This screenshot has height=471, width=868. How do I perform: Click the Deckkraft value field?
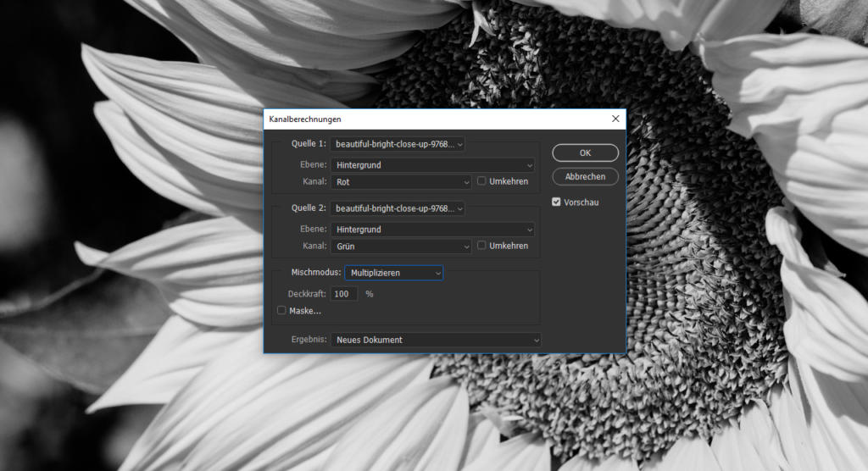pyautogui.click(x=344, y=294)
